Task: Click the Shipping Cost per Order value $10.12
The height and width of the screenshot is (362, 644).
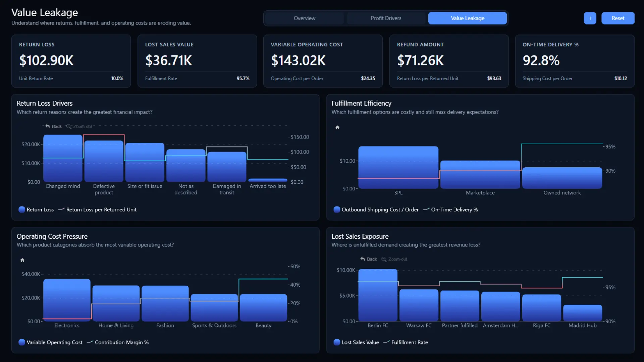Action: pyautogui.click(x=621, y=78)
